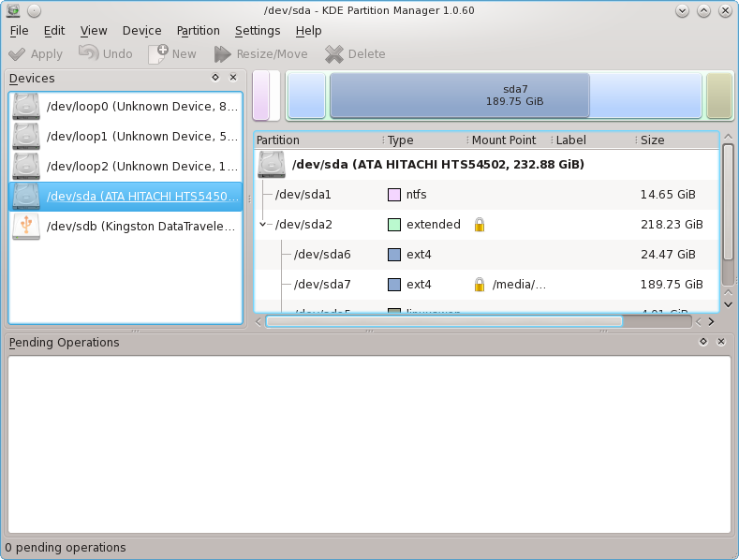Collapse the /dev/sda2 extended partition tree
This screenshot has height=560, width=739.
pyautogui.click(x=262, y=225)
